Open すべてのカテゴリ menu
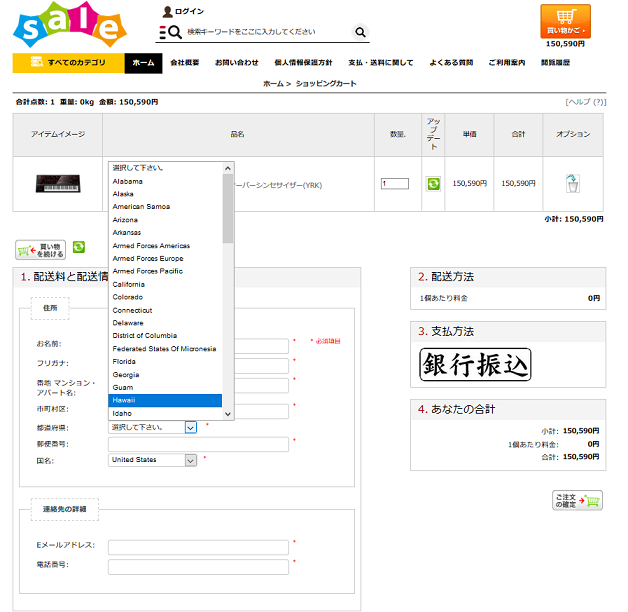The width and height of the screenshot is (628, 612). (x=68, y=63)
